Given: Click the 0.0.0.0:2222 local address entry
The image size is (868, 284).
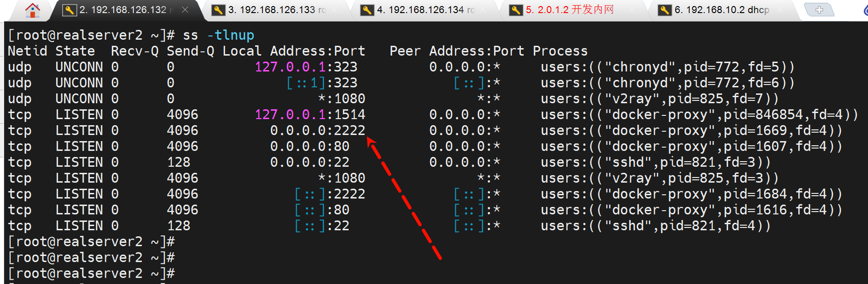Looking at the screenshot, I should 317,130.
